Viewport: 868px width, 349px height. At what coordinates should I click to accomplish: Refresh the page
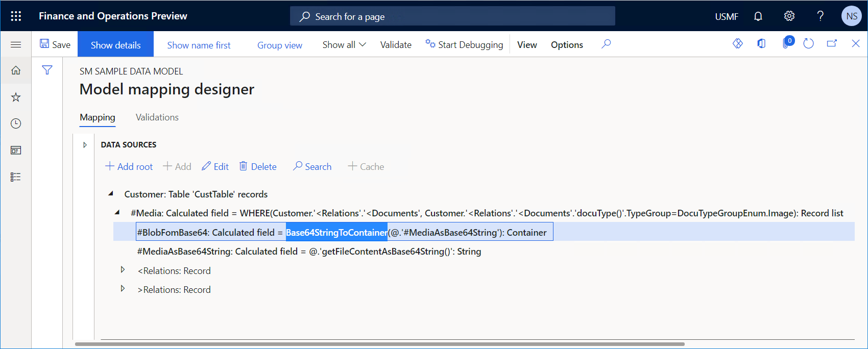click(808, 44)
